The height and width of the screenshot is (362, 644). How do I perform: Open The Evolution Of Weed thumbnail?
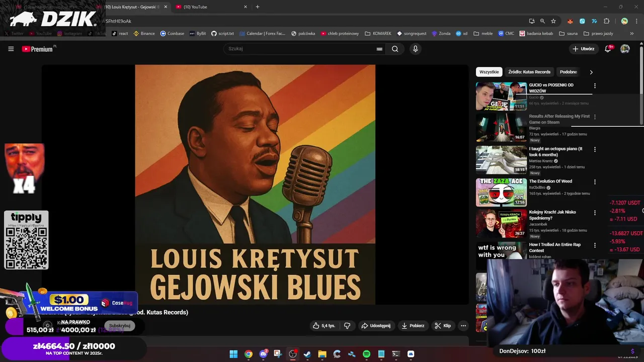(501, 192)
